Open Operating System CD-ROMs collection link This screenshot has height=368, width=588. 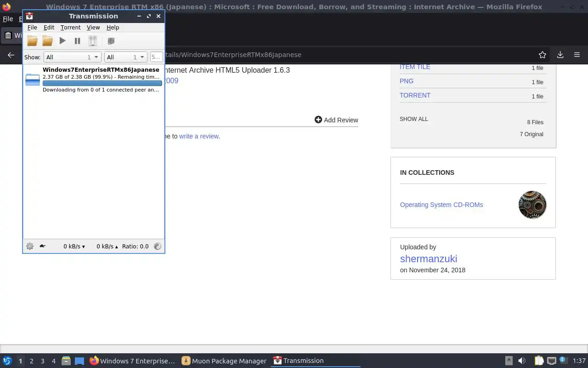pos(441,205)
